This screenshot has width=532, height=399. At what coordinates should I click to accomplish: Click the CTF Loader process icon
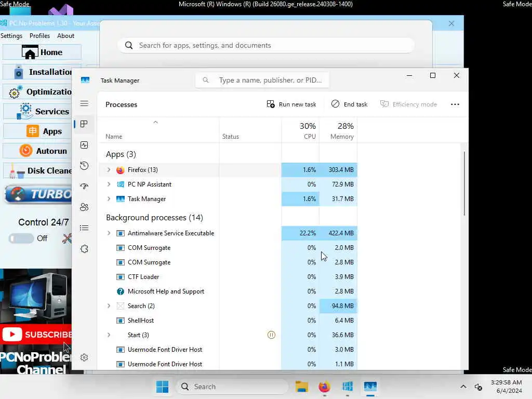[x=120, y=277]
